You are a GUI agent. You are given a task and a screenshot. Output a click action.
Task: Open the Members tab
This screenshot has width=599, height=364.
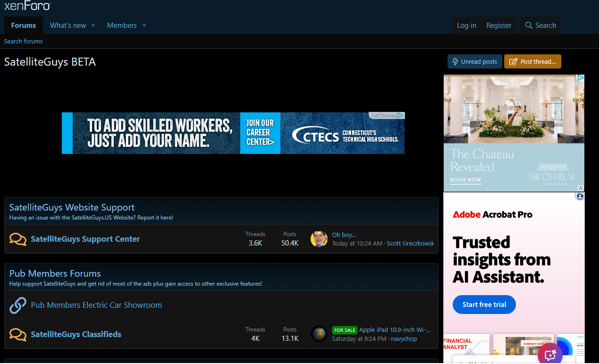pos(122,25)
